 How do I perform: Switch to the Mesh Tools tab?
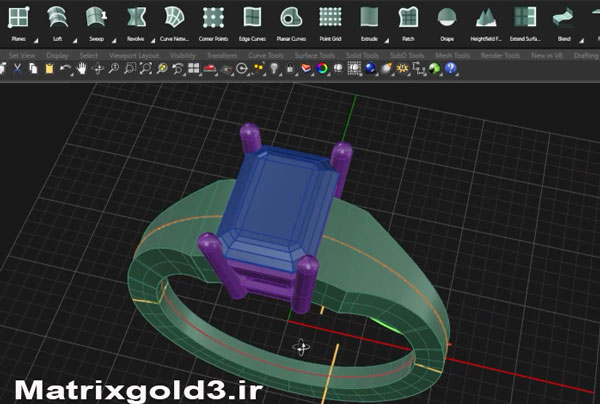452,55
